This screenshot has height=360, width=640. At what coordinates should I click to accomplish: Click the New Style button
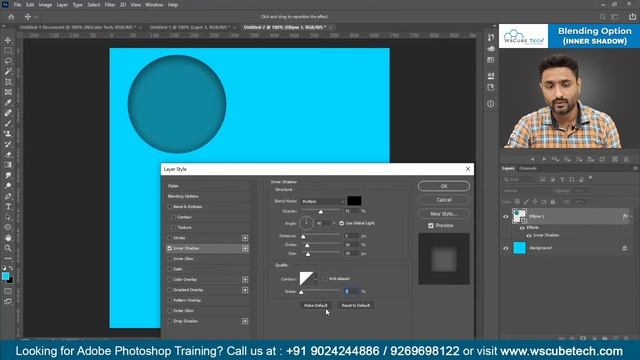(444, 214)
